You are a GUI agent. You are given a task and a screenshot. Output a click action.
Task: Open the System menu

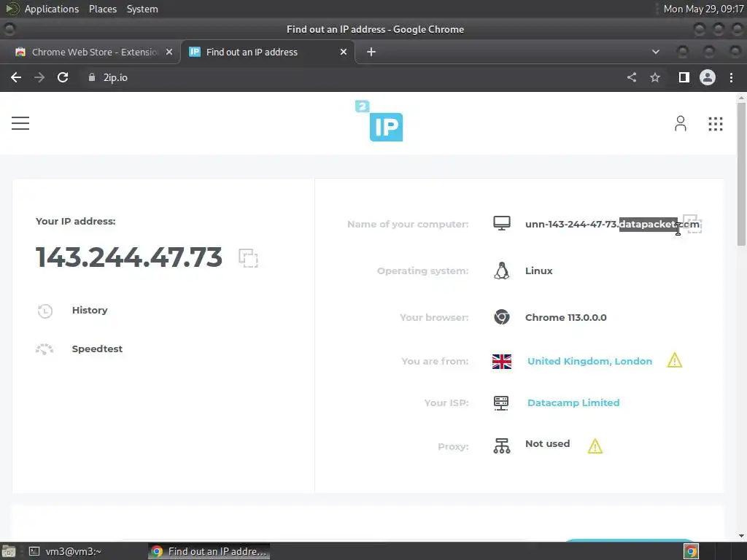(x=142, y=9)
